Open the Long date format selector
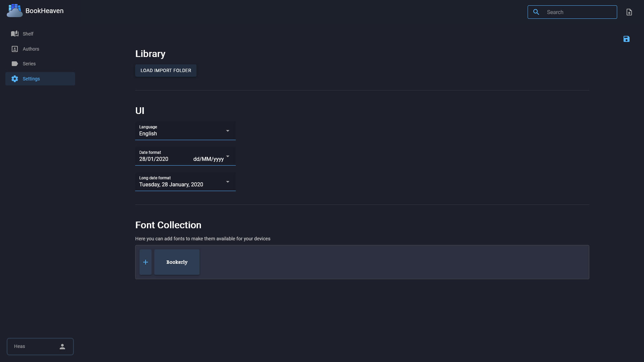 185,182
